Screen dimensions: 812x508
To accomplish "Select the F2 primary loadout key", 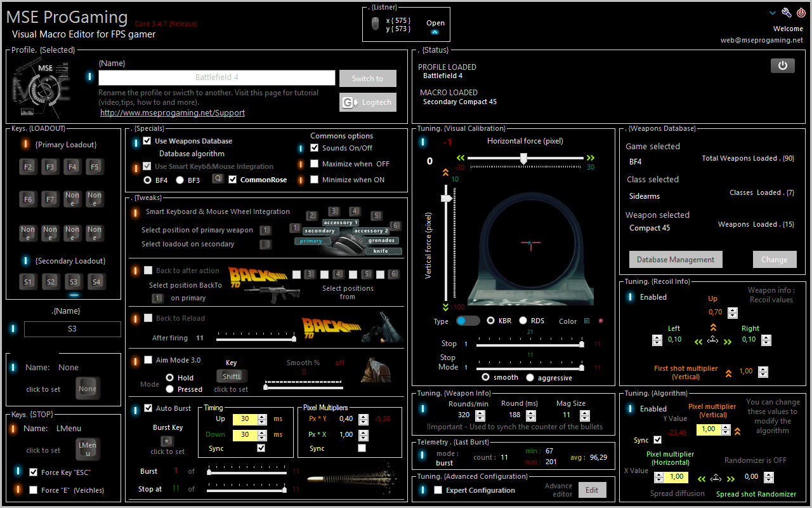I will (x=28, y=167).
